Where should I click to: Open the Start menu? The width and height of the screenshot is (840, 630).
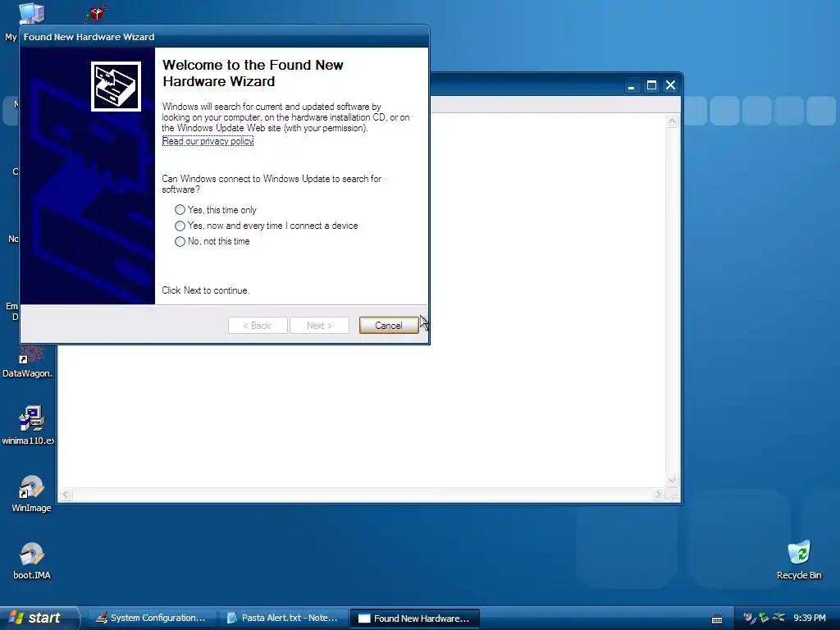pyautogui.click(x=38, y=618)
